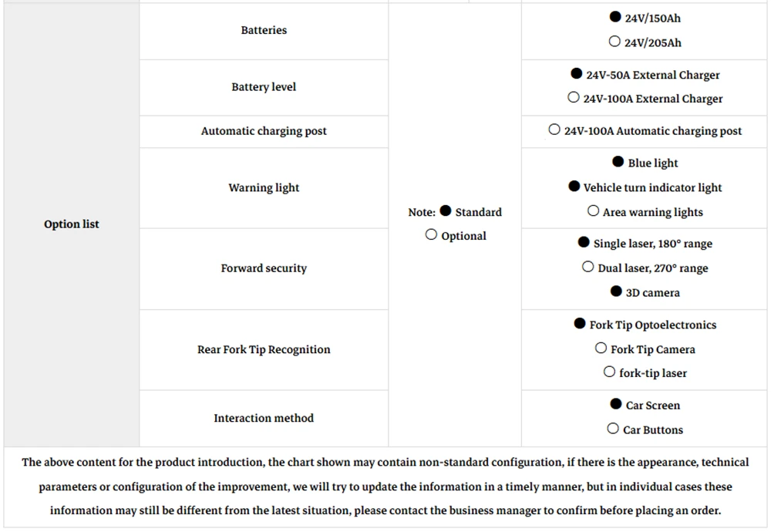771x532 pixels.
Task: Click the Option list header cell
Action: click(71, 224)
